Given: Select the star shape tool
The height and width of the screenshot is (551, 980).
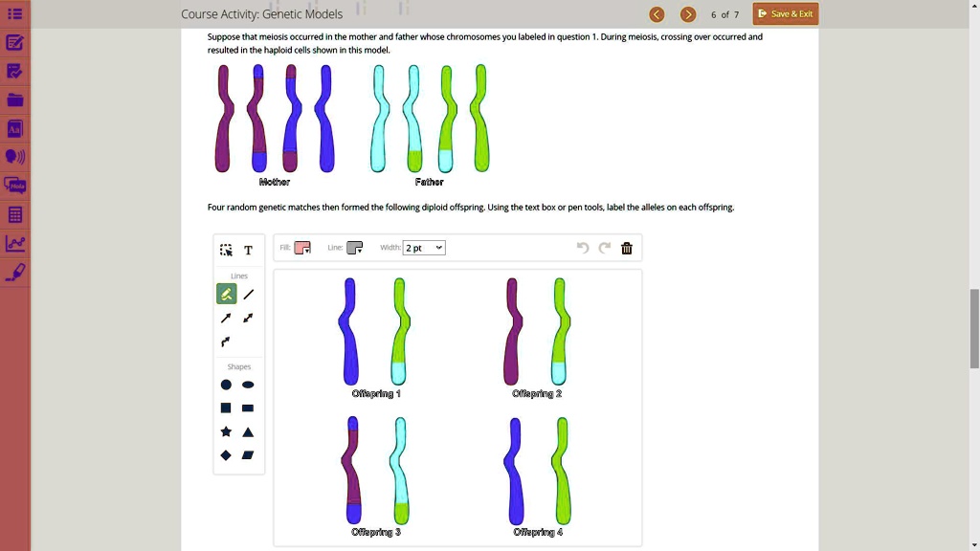Looking at the screenshot, I should point(226,432).
